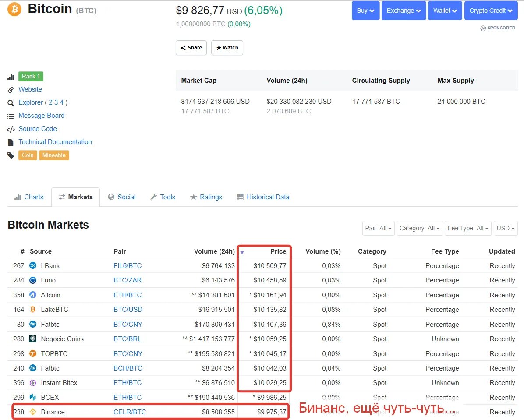The image size is (524, 420).
Task: Open the Crypto Credit dropdown
Action: tap(491, 11)
